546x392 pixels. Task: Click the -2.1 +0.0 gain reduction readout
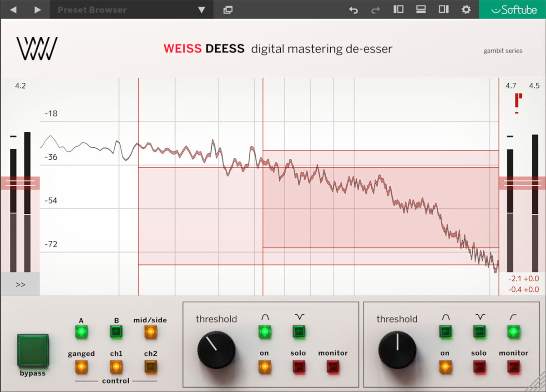point(524,278)
